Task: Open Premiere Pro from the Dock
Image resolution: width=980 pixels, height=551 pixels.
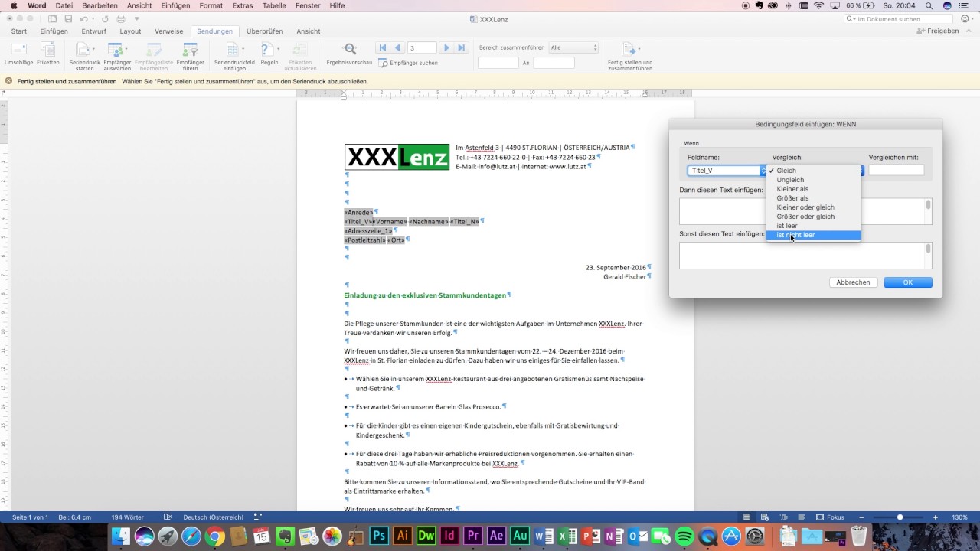Action: [473, 536]
